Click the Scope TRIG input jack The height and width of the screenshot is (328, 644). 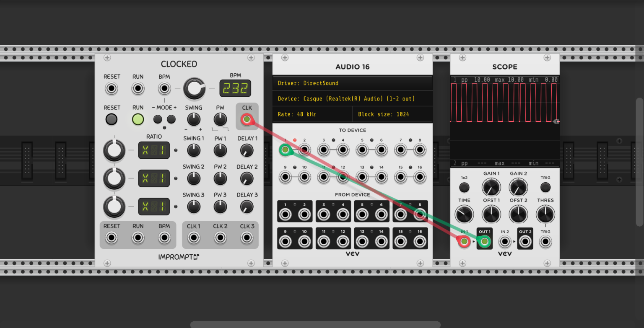(545, 242)
